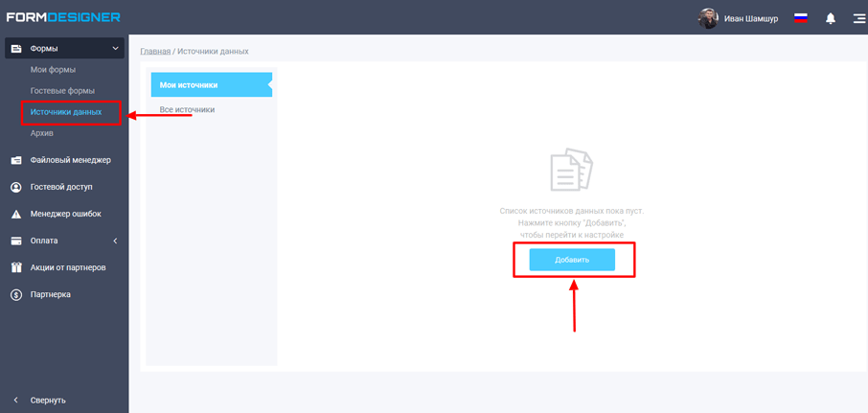Click the FormDesigner logo
Image resolution: width=868 pixels, height=413 pixels.
pyautogui.click(x=63, y=17)
